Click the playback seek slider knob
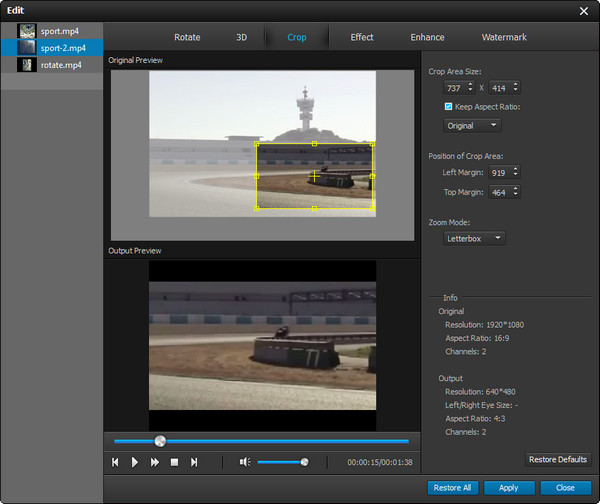Screen dimensions: 600x504 (160, 441)
